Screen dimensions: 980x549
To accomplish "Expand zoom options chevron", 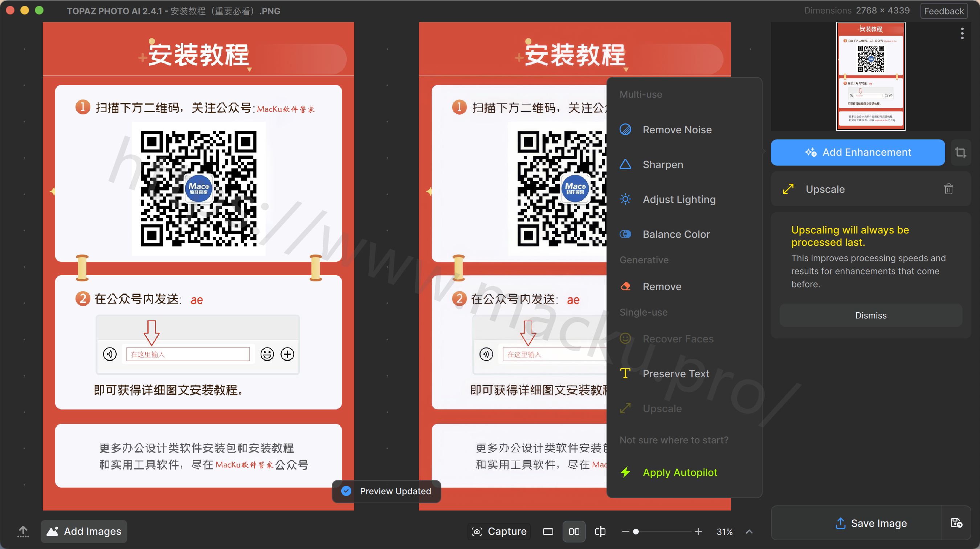I will click(x=749, y=531).
